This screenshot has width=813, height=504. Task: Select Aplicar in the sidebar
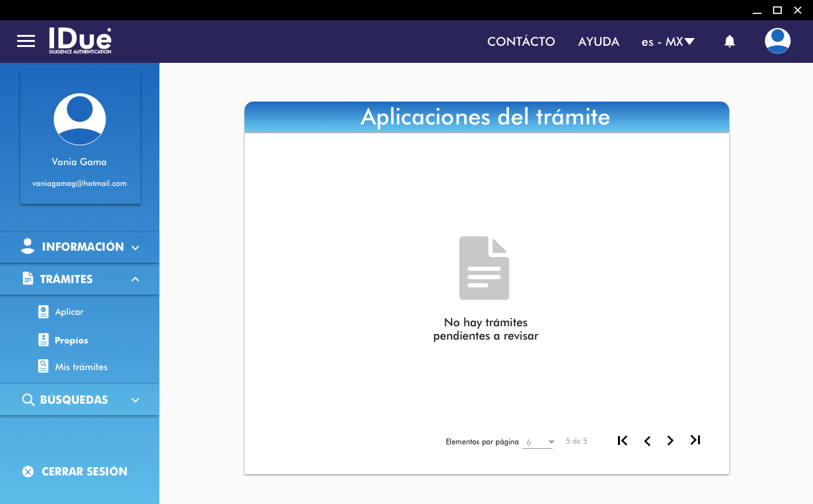pyautogui.click(x=69, y=312)
